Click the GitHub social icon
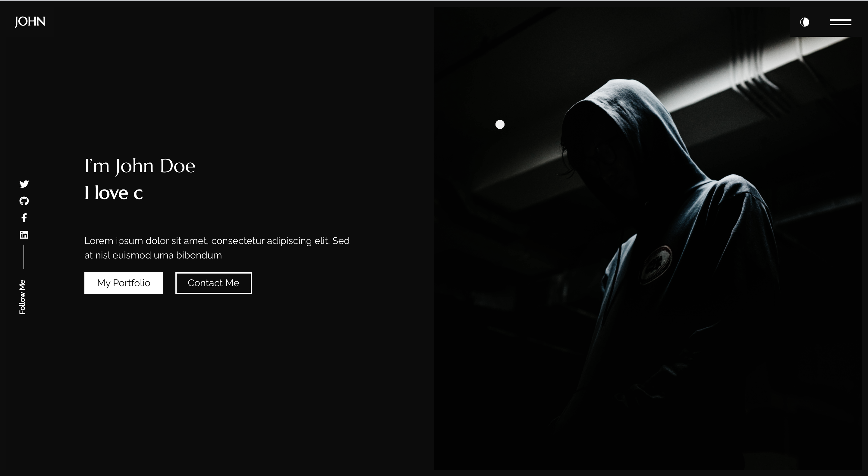 [24, 200]
